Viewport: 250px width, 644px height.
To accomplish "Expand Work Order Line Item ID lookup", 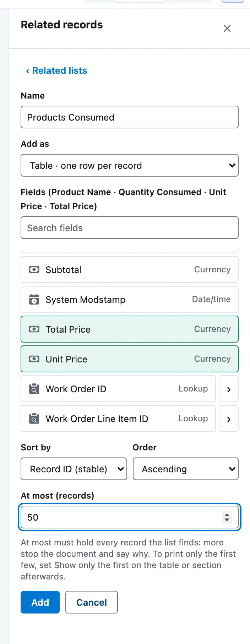I will click(x=229, y=418).
